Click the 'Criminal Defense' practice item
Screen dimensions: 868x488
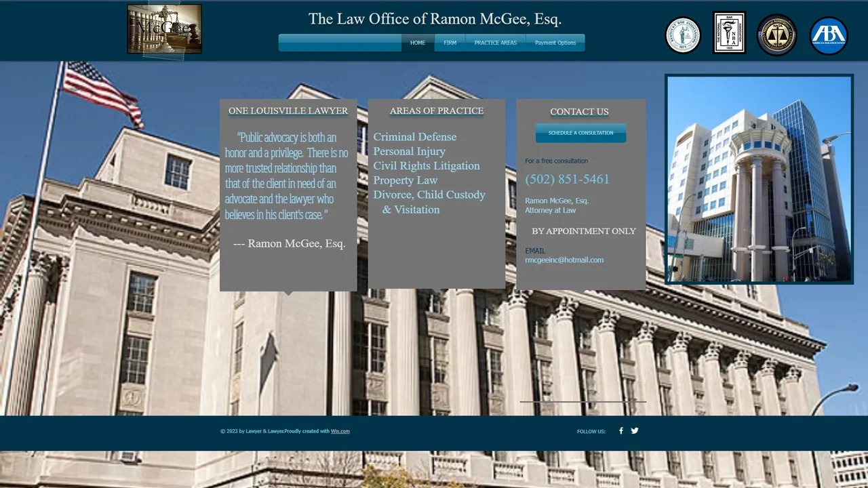pyautogui.click(x=415, y=137)
